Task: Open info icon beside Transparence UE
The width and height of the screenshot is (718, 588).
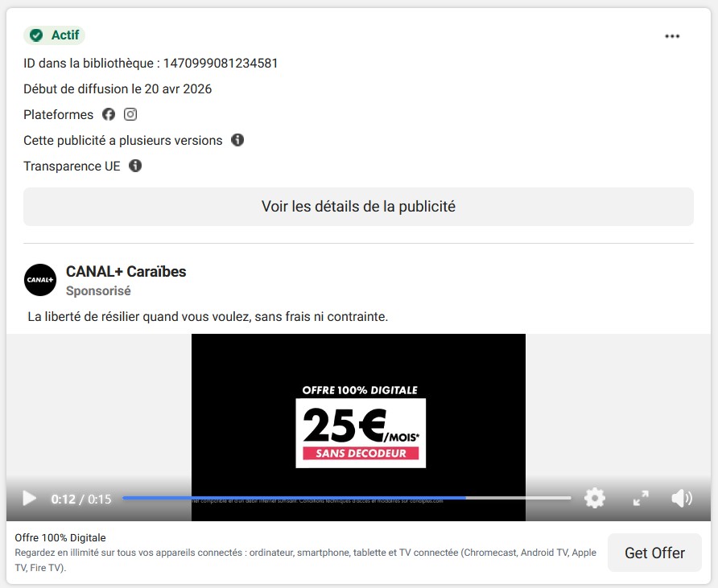Action: click(x=135, y=166)
